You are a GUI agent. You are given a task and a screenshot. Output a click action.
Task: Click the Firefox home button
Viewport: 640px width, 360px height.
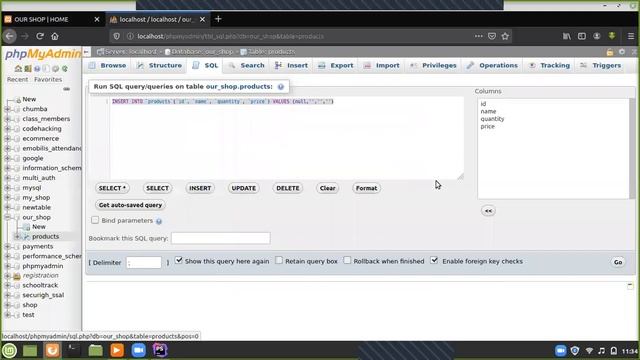[55, 36]
